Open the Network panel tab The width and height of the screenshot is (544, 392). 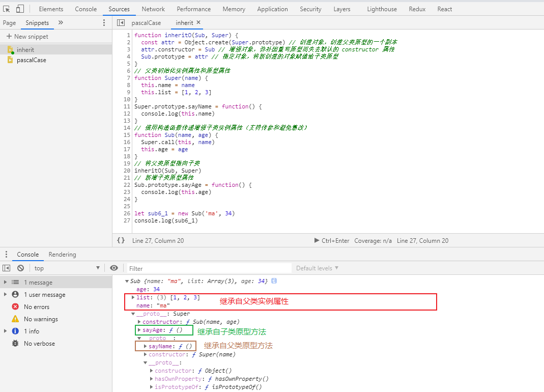pyautogui.click(x=153, y=9)
